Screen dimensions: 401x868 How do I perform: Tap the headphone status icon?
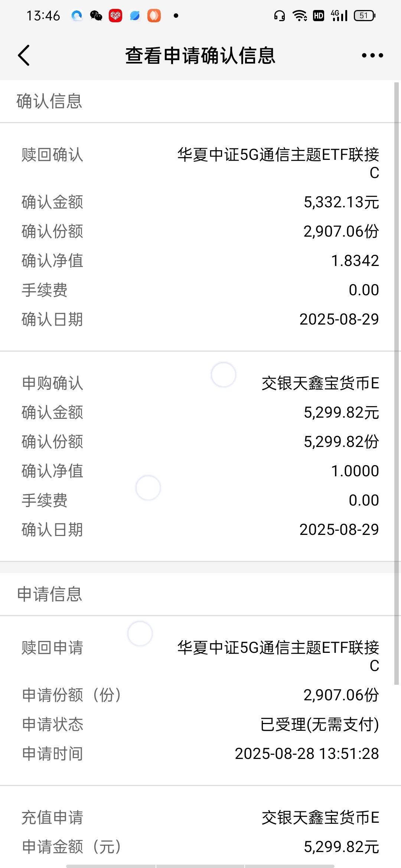[279, 16]
